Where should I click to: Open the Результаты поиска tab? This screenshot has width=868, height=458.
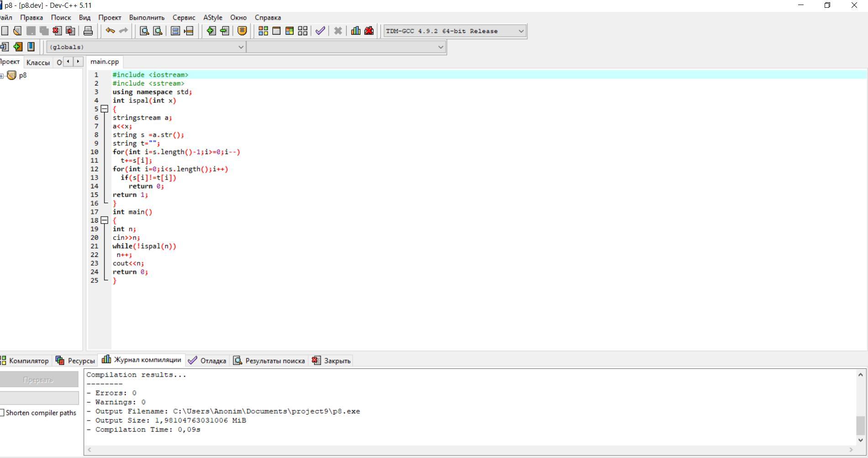pyautogui.click(x=269, y=361)
